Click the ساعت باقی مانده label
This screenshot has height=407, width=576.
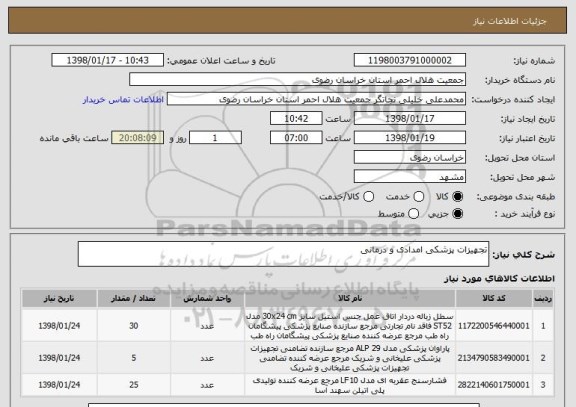(x=74, y=138)
